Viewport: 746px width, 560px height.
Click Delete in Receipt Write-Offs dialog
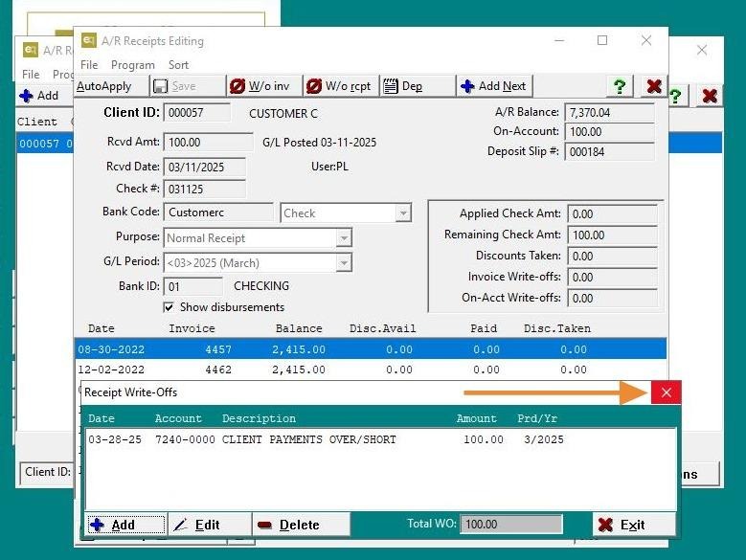point(301,525)
